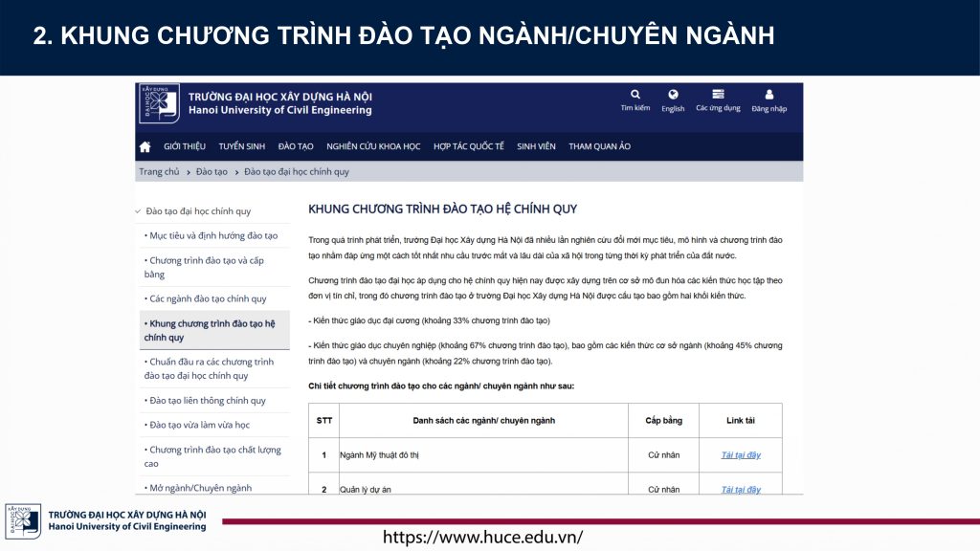Open Mục tiêu và định hướng đào tạo
Image resolution: width=980 pixels, height=551 pixels.
[x=212, y=235]
